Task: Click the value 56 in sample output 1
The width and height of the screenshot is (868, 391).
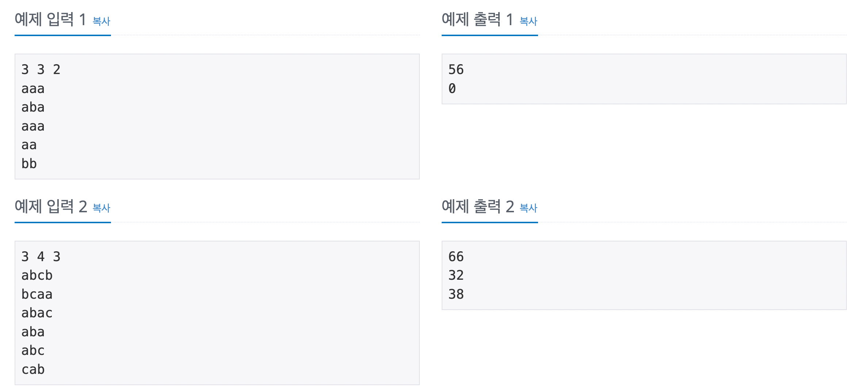Action: (x=456, y=69)
